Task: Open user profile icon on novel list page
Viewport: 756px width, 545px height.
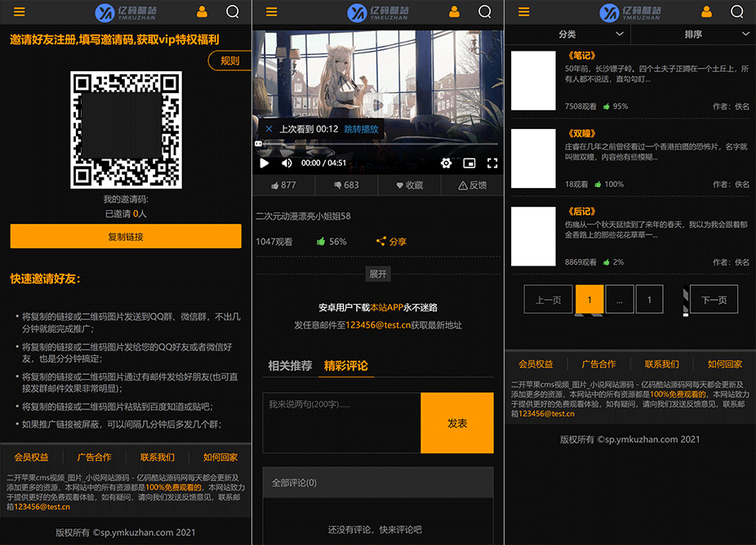Action: coord(706,11)
